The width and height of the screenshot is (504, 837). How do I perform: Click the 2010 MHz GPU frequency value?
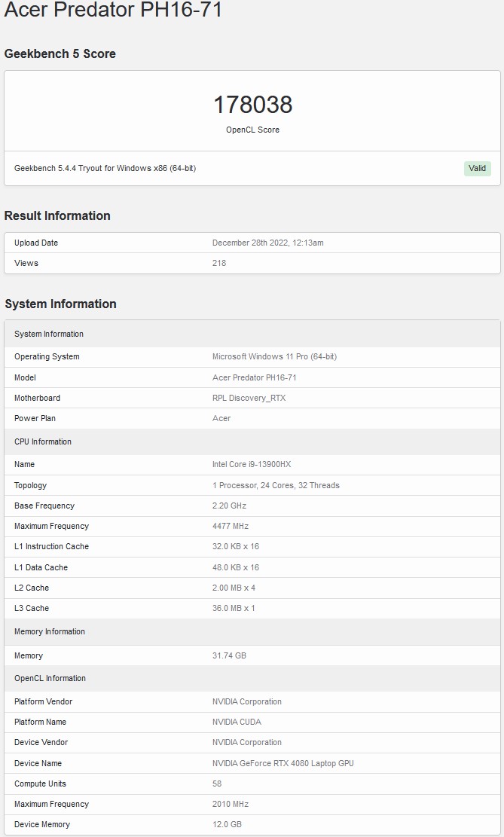point(231,804)
